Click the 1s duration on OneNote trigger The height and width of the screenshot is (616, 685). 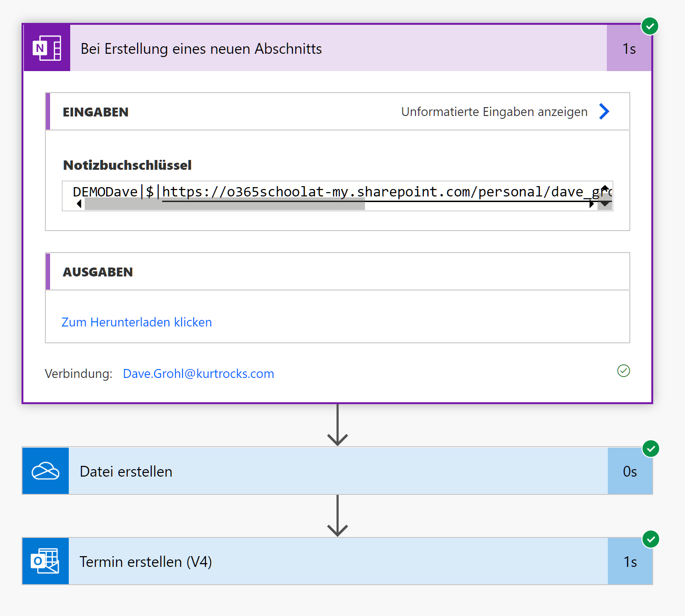(629, 48)
